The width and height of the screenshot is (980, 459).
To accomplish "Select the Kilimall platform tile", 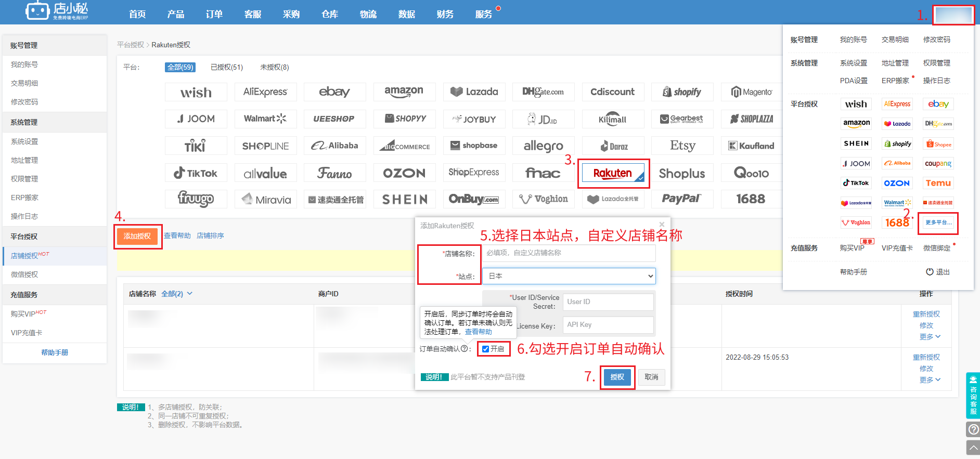I will (613, 119).
